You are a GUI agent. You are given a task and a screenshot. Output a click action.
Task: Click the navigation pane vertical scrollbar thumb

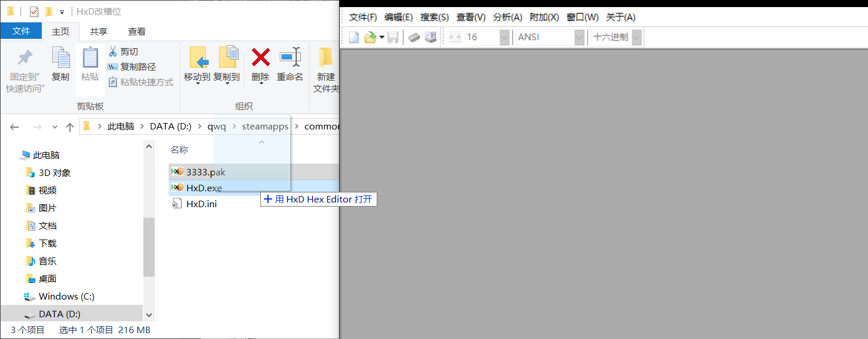click(x=149, y=247)
